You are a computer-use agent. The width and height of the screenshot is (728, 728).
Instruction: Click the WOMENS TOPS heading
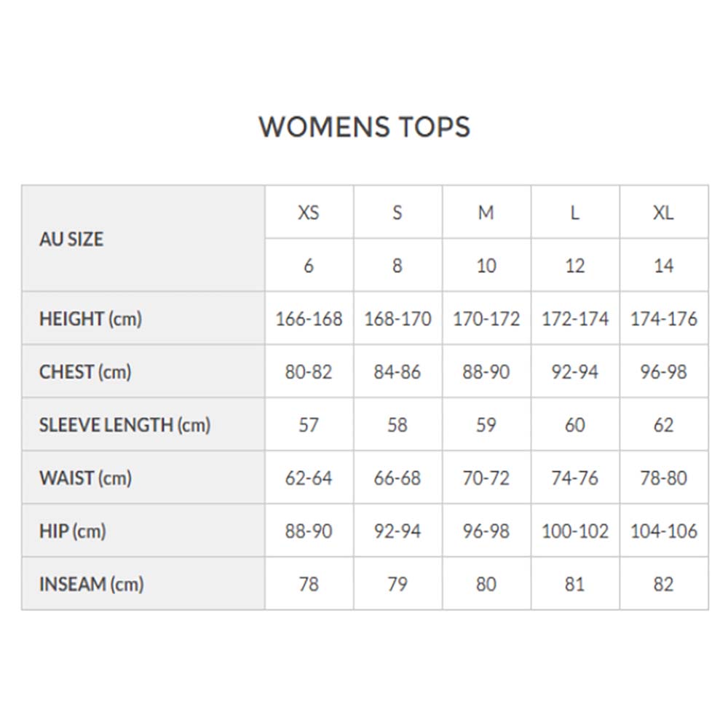[x=365, y=127]
